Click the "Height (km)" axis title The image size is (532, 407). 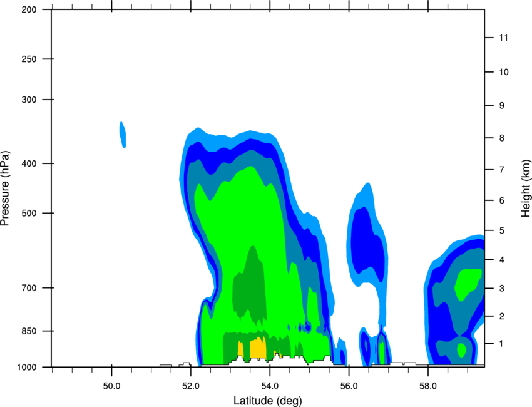(526, 188)
